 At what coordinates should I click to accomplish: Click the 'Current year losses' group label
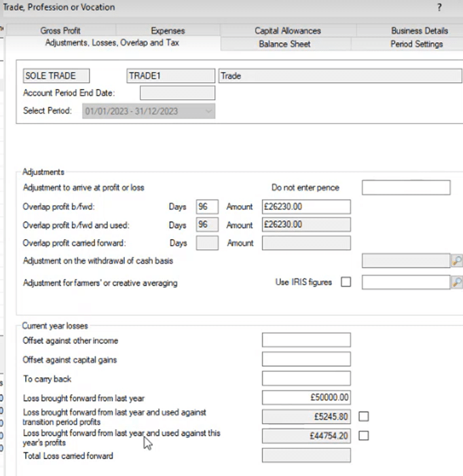[x=55, y=326]
